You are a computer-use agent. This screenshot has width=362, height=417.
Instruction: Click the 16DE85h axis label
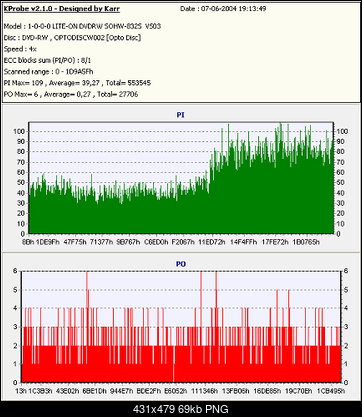pyautogui.click(x=267, y=391)
